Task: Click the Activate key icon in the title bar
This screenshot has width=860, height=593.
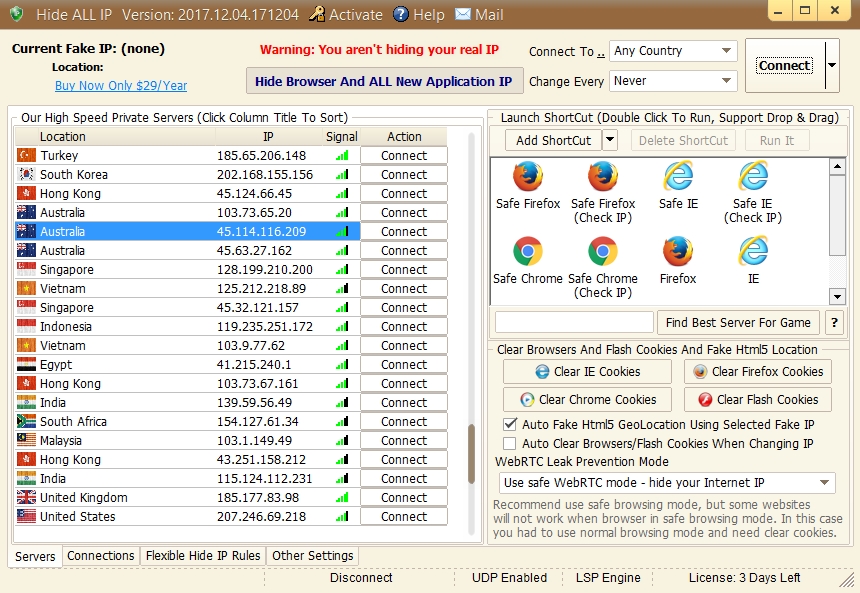Action: [316, 14]
